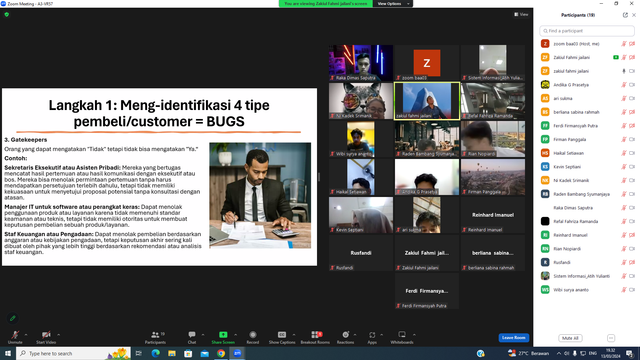The image size is (640, 360).
Task: Click the Zoom icon in the taskbar
Action: point(237,353)
